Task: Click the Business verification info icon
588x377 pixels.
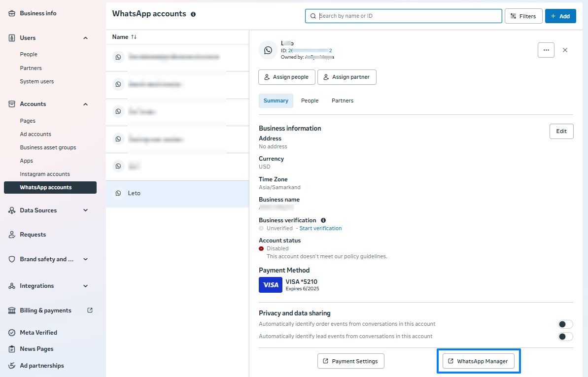Action: coord(323,220)
